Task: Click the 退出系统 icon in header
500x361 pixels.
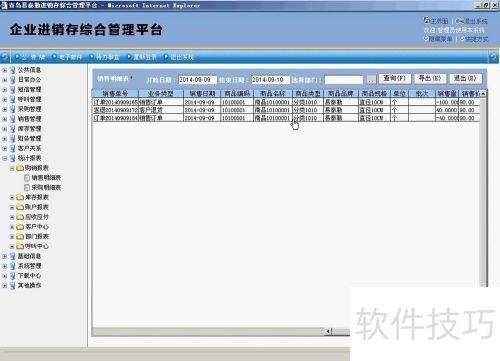Action: [460, 21]
